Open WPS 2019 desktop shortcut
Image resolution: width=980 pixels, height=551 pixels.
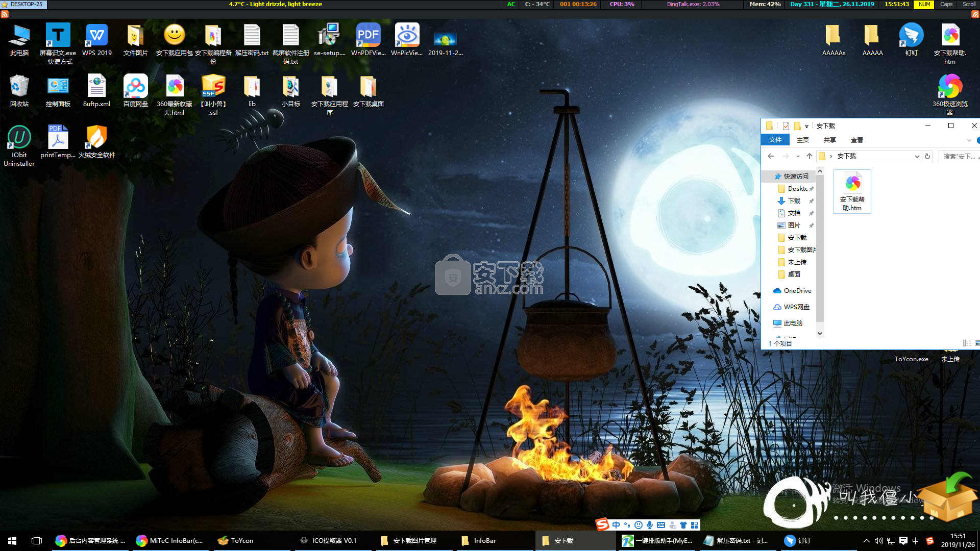[97, 40]
